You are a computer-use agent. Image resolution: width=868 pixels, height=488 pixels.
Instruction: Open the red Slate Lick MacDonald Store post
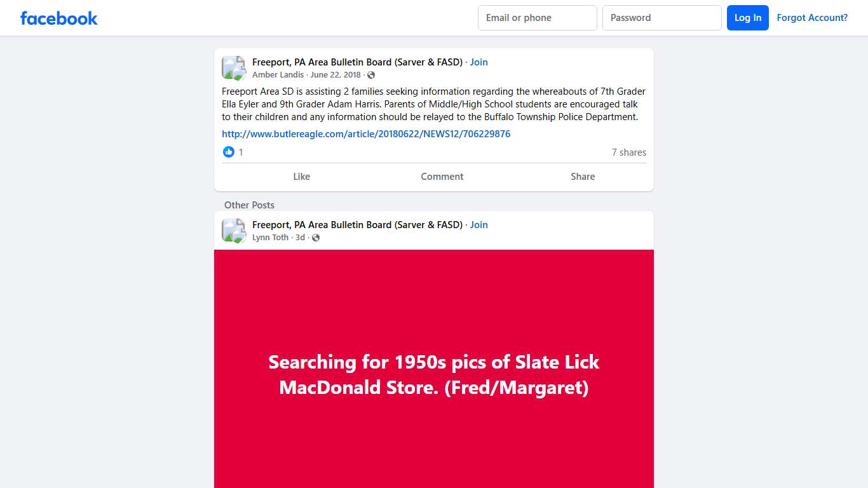[x=434, y=374]
